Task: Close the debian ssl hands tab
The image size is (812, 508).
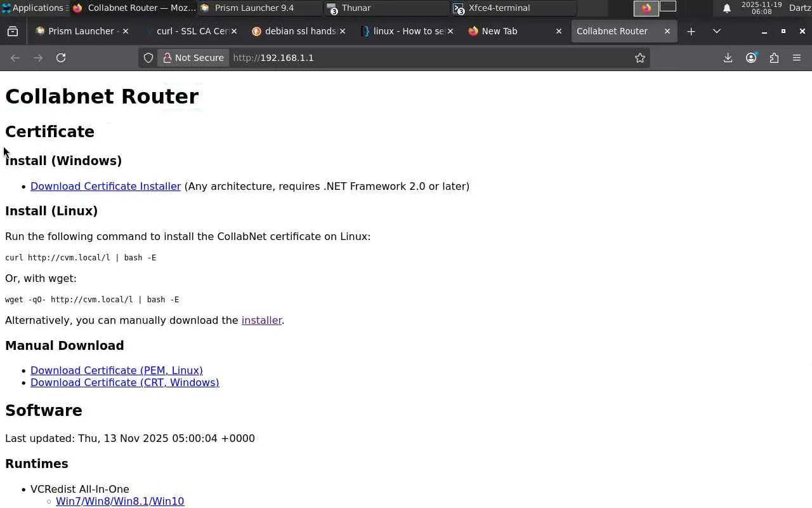Action: point(342,31)
